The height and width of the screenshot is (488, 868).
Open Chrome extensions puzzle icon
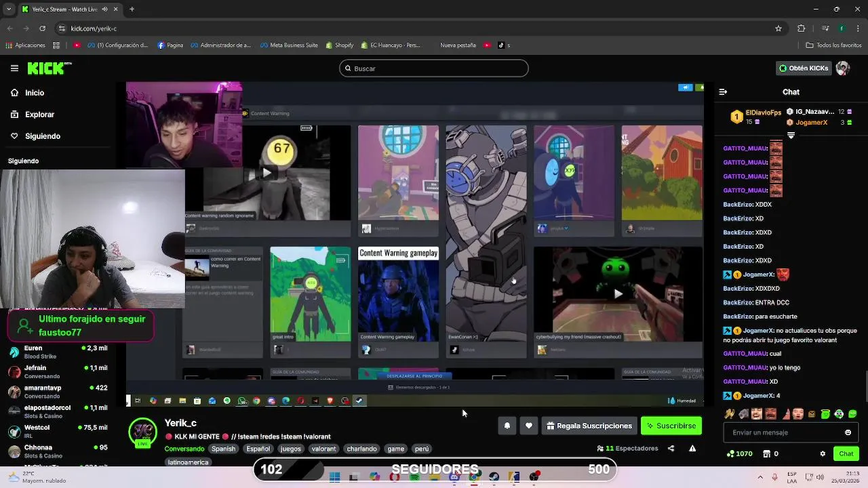[802, 28]
